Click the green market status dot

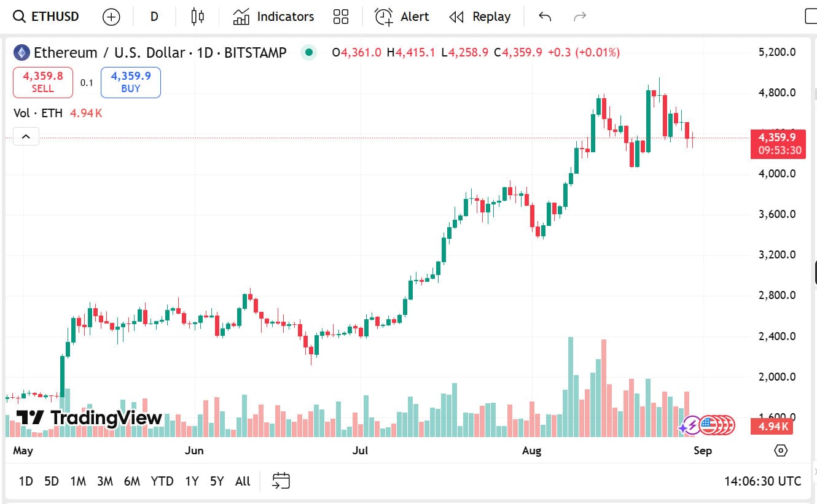tap(309, 53)
